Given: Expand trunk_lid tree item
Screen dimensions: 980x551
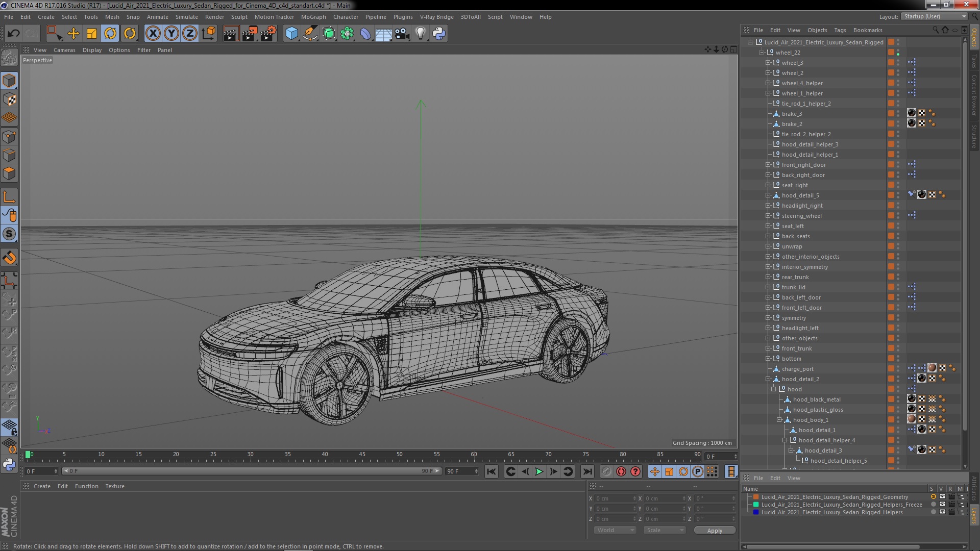Looking at the screenshot, I should click(x=768, y=287).
